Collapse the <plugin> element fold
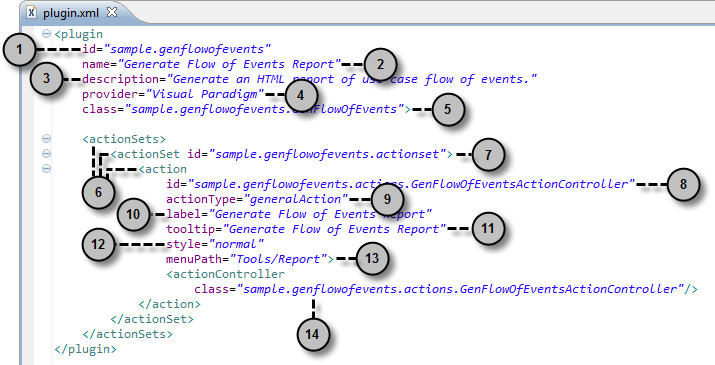Image resolution: width=715 pixels, height=365 pixels. [x=46, y=34]
